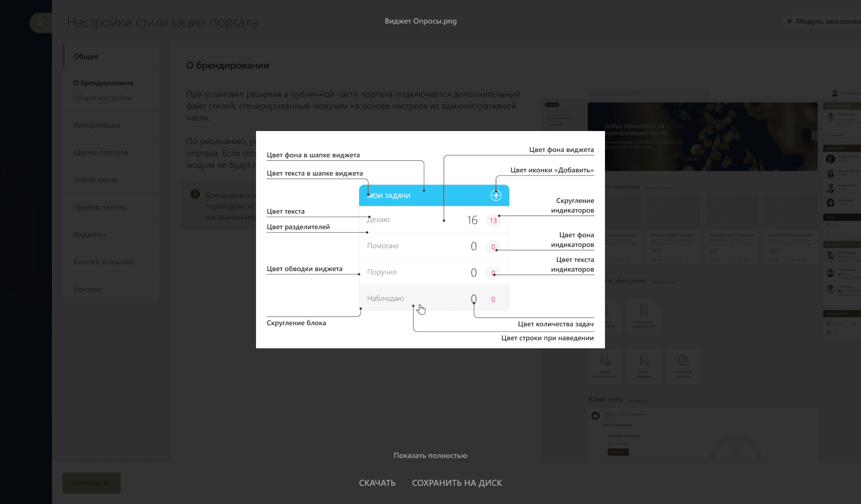Open the Общие настройки subsection
The height and width of the screenshot is (504, 861).
tap(102, 98)
